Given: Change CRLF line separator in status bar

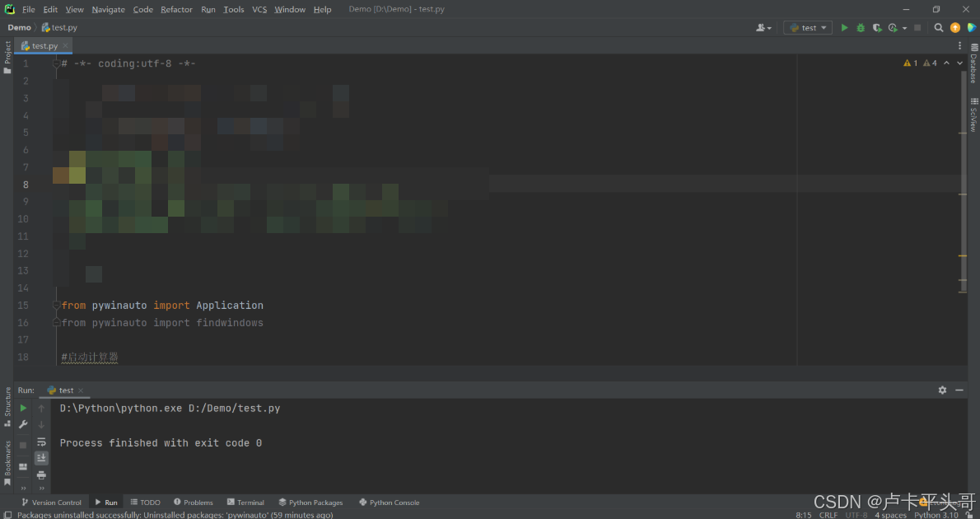Looking at the screenshot, I should pos(828,515).
